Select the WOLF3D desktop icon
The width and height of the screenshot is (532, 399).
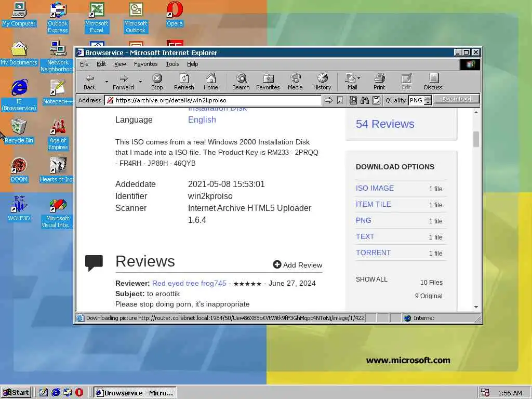[x=19, y=209]
